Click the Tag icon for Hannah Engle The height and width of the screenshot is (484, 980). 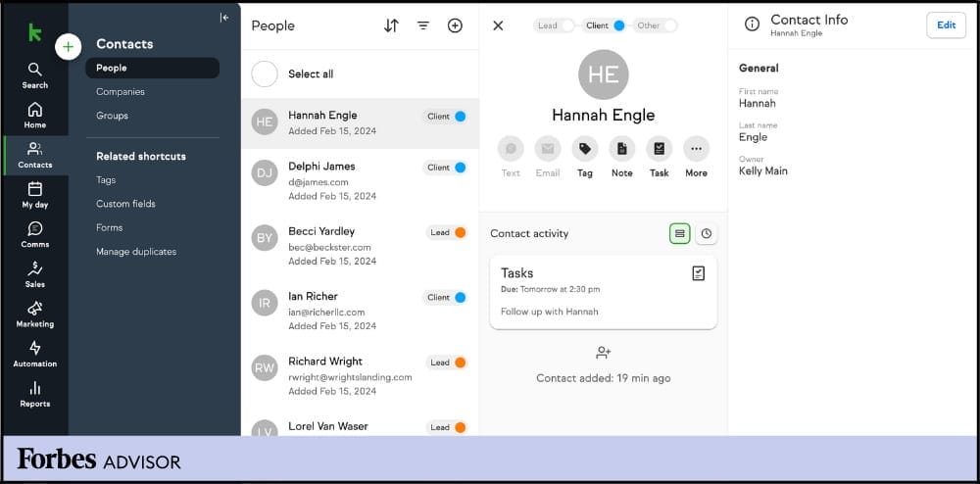(585, 149)
